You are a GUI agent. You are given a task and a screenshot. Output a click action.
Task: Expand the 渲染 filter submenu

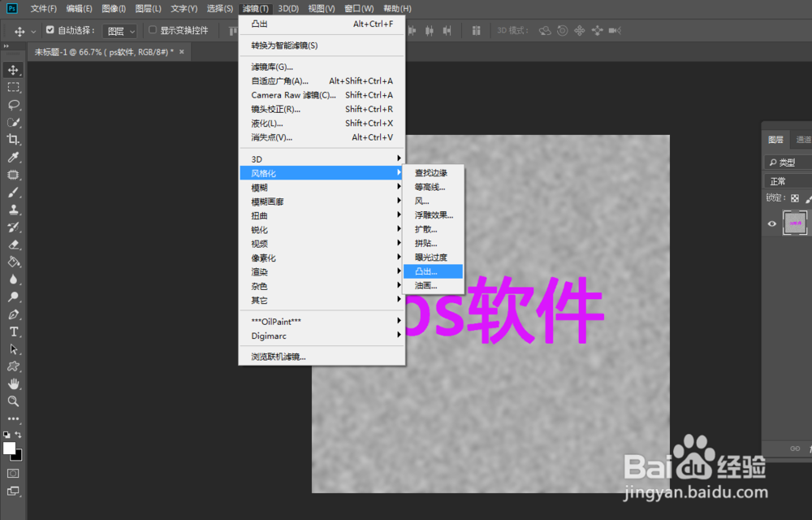tap(322, 272)
